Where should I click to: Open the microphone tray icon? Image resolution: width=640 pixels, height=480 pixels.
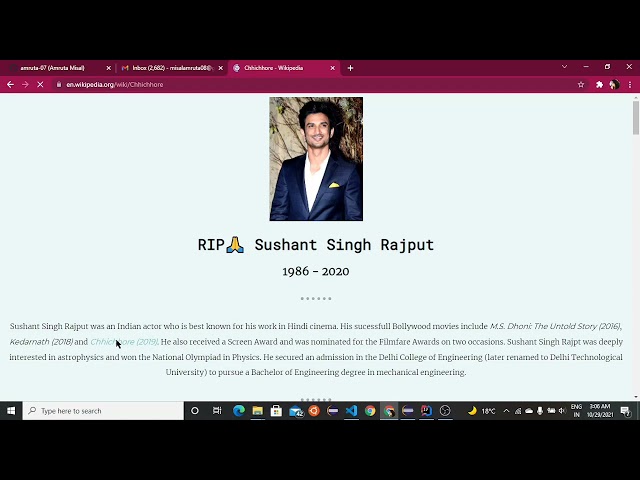click(x=540, y=411)
